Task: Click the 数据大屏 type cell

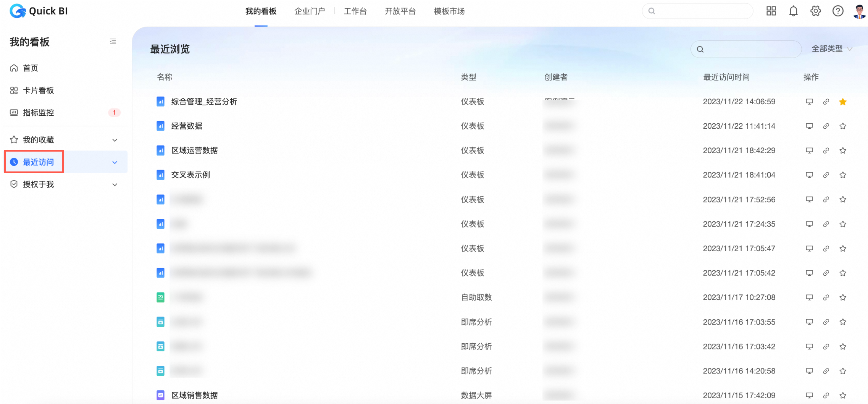Action: click(x=476, y=395)
